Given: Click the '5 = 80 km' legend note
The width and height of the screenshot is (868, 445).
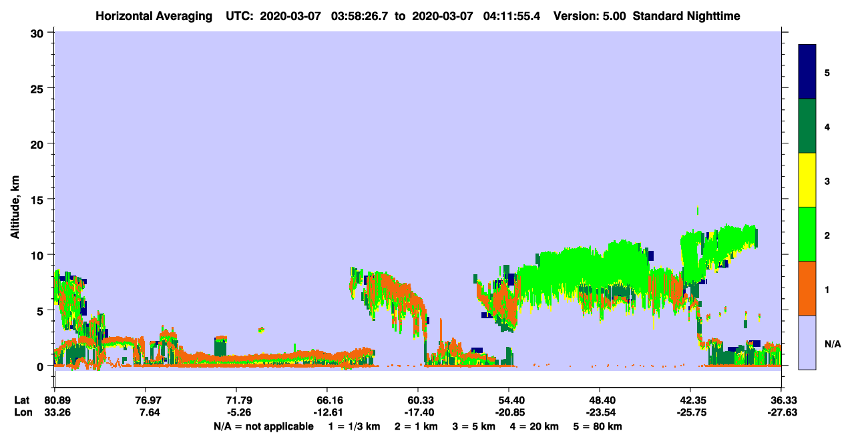Looking at the screenshot, I should point(596,426).
